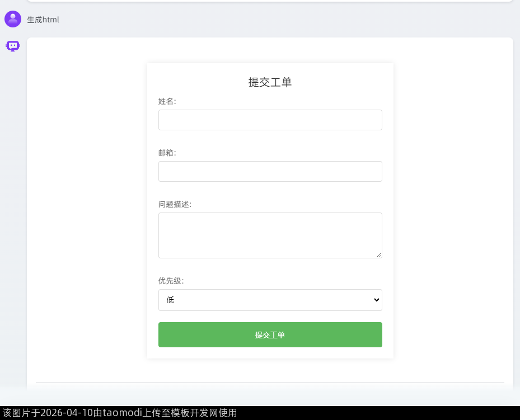Click the 优先级: field label
Viewport: 520px width, 420px height.
[x=171, y=281]
